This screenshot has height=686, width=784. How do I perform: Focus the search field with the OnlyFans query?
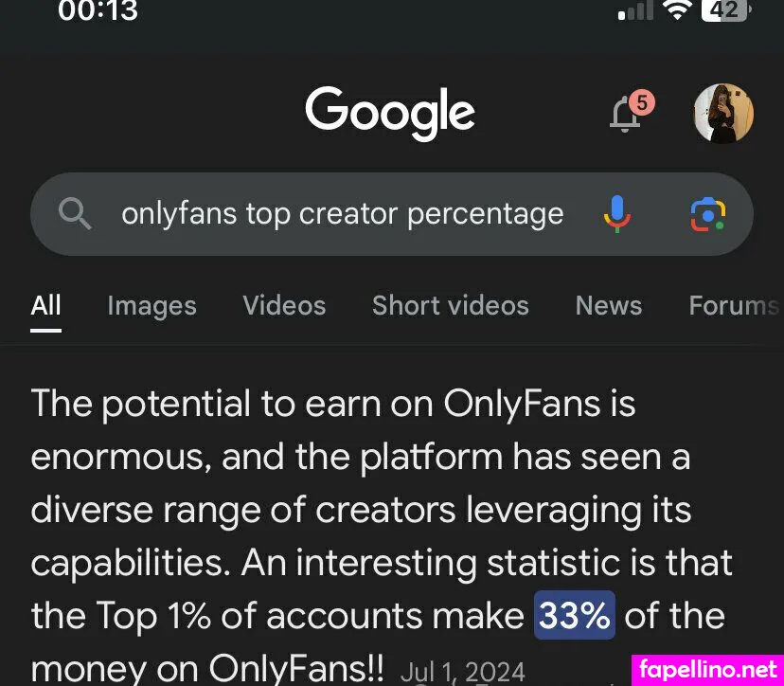(342, 214)
